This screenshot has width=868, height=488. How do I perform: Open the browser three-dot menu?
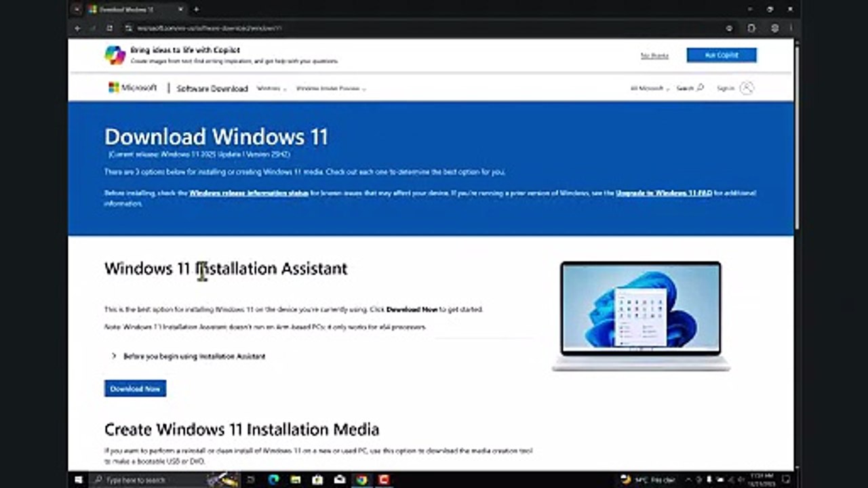point(791,28)
